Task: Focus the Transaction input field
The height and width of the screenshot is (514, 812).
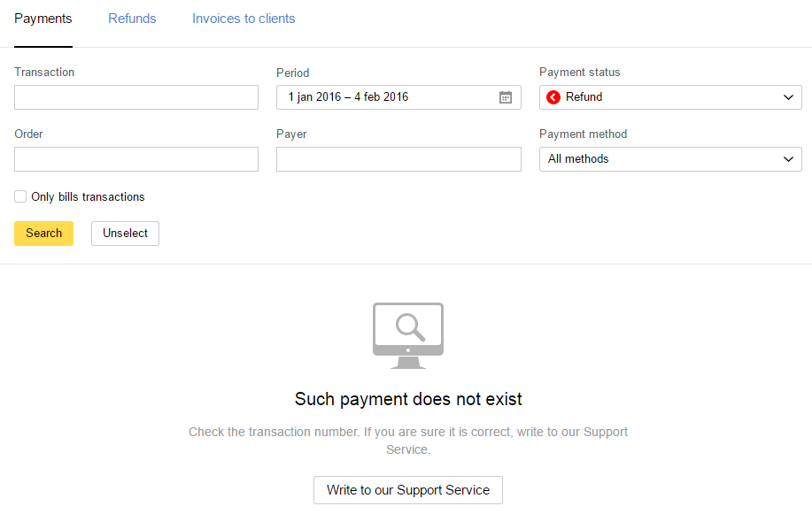Action: click(x=136, y=97)
